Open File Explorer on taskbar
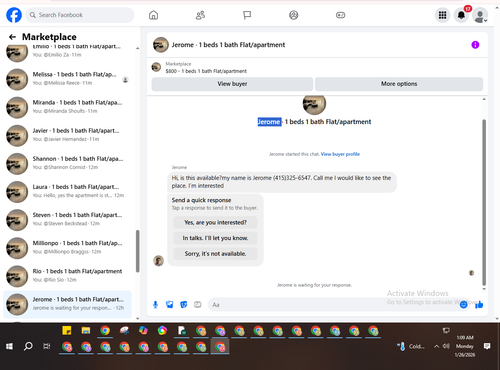Screen dimensions: 500x370 86,330
